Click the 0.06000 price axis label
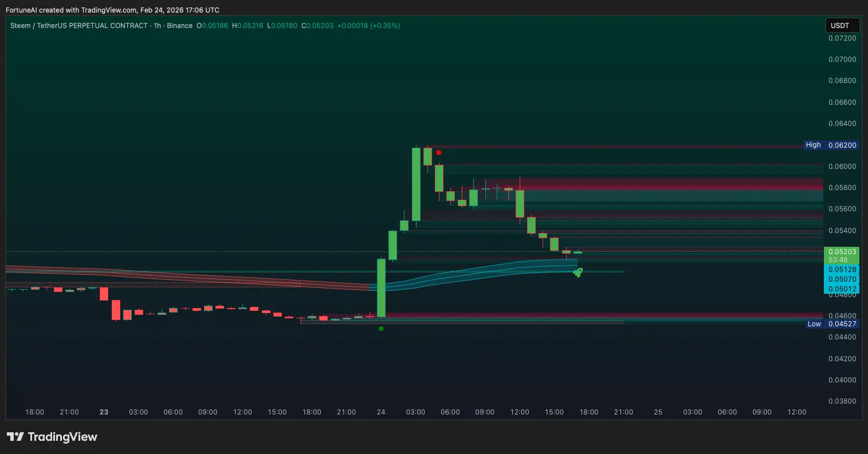The image size is (868, 454). point(842,167)
